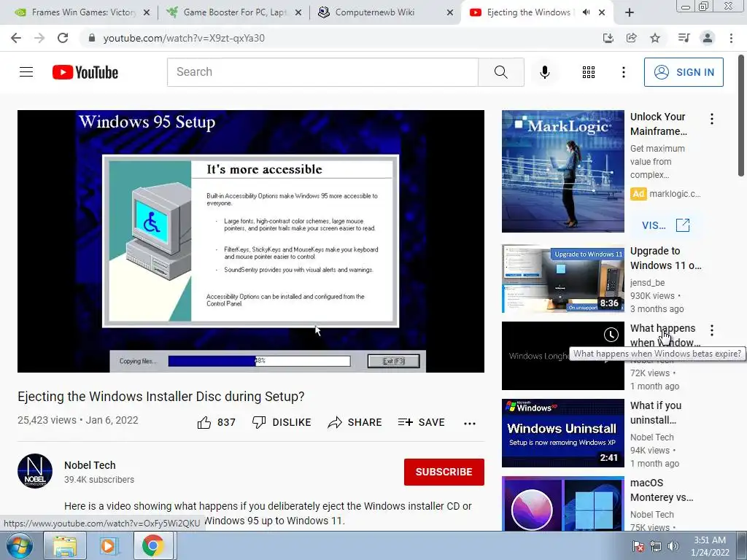This screenshot has width=747, height=560.
Task: Open macOS Monterey vs video thumbnail
Action: tap(562, 503)
